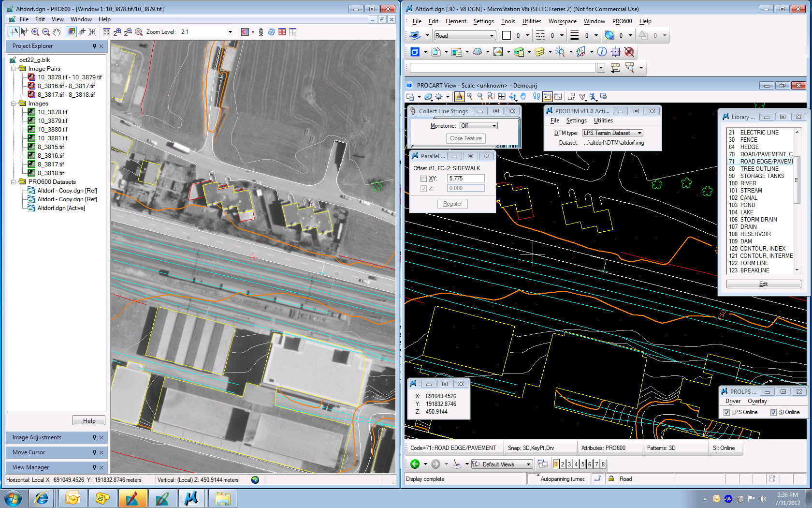
Task: Open the Utilities menu in MicroStation
Action: point(531,21)
